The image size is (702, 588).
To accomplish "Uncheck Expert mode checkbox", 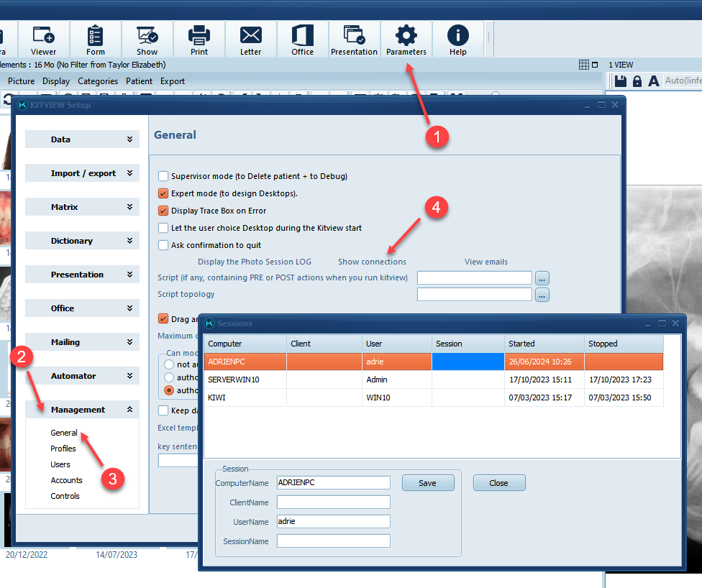I will 163,193.
